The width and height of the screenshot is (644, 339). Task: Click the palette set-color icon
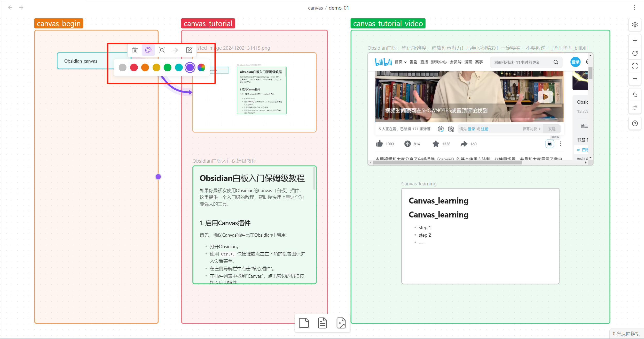coord(148,50)
